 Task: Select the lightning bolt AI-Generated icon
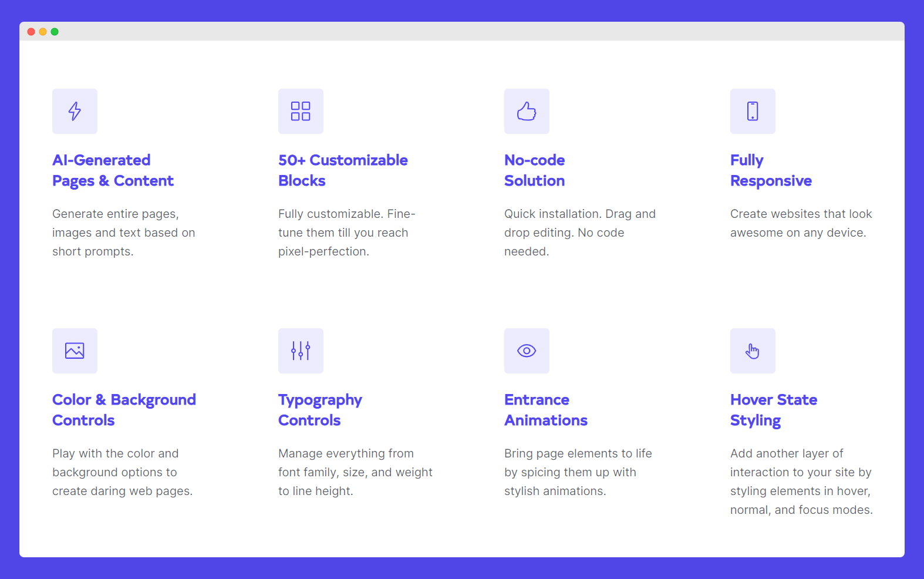click(75, 111)
